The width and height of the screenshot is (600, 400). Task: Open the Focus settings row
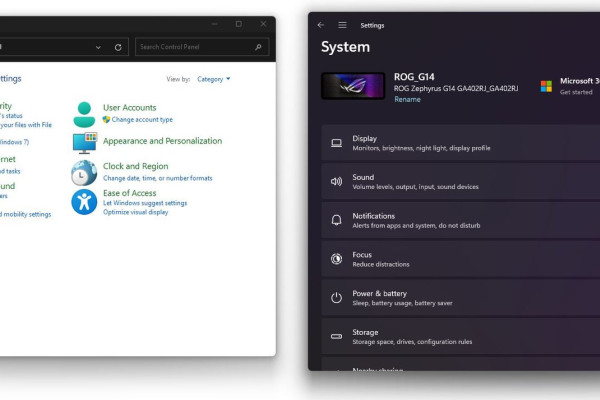pos(461,259)
